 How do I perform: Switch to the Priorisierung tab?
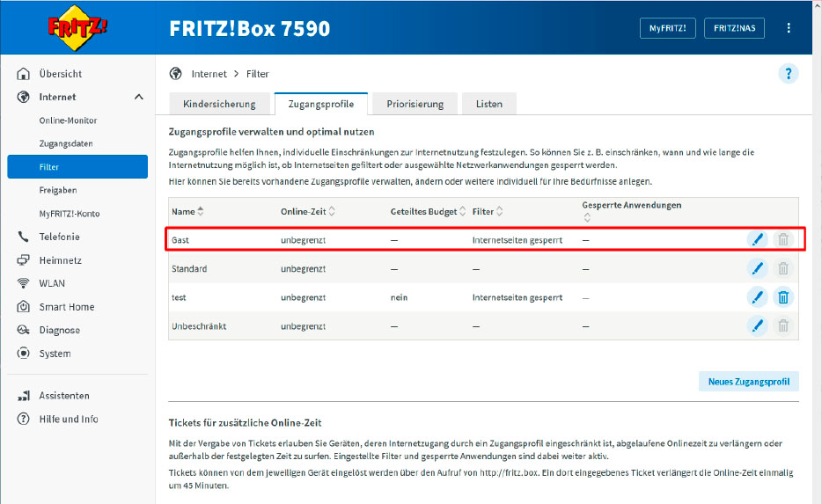[x=415, y=104]
